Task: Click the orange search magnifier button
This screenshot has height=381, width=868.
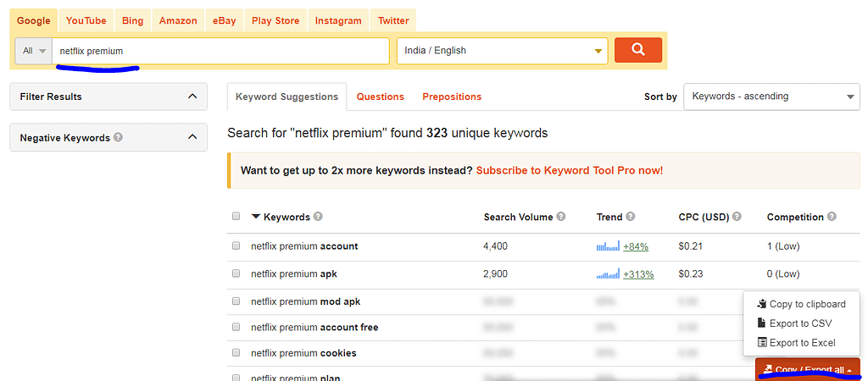Action: pos(638,50)
